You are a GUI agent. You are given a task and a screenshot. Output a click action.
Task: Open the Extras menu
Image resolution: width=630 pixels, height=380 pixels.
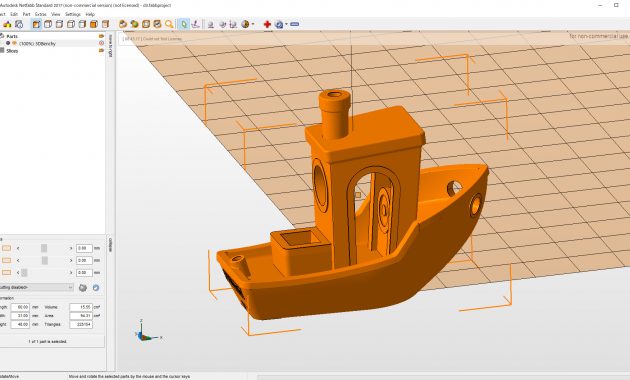[41, 14]
